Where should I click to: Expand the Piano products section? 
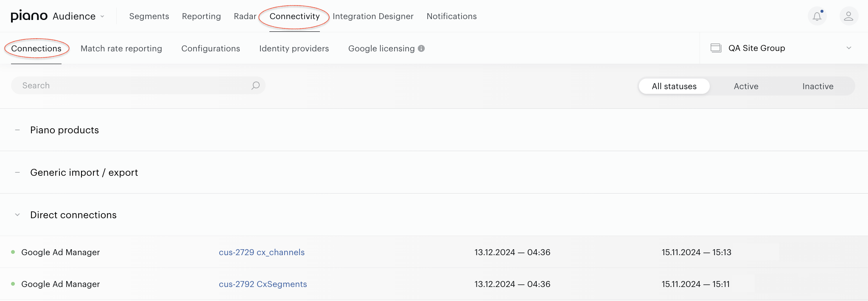[x=17, y=130]
